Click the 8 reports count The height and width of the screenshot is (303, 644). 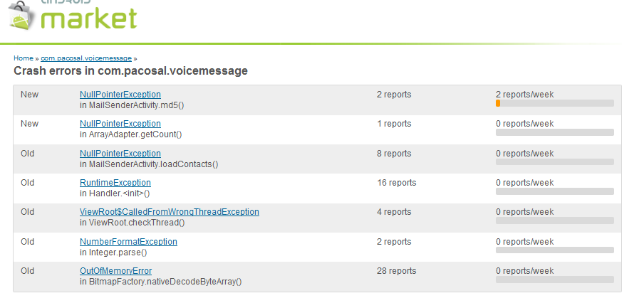click(394, 154)
